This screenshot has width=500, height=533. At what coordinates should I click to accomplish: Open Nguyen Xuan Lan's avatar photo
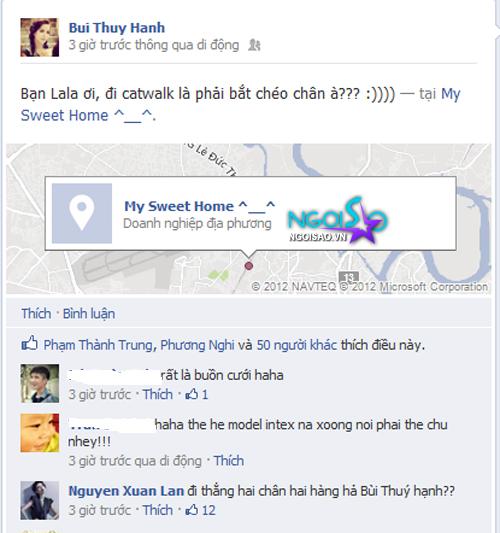coord(39,500)
